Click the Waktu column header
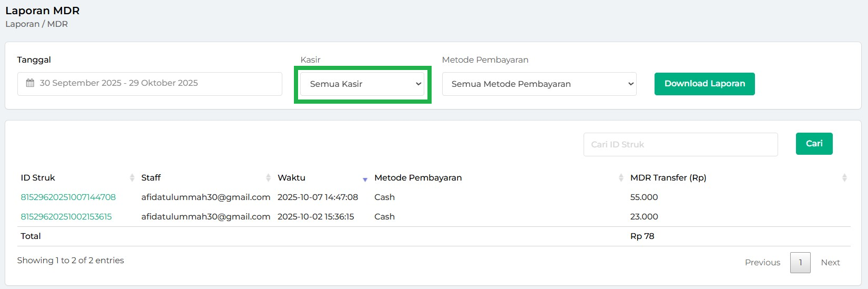 (x=291, y=178)
